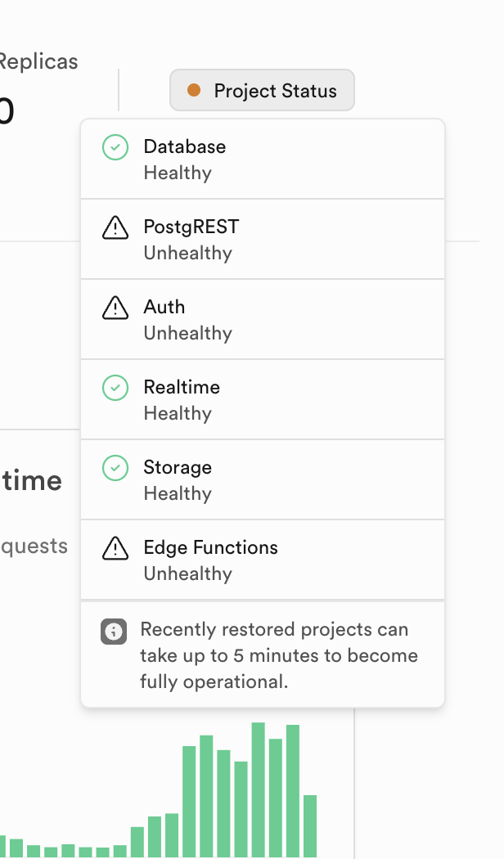Select the Realtime service row
The image size is (504, 859).
click(262, 399)
